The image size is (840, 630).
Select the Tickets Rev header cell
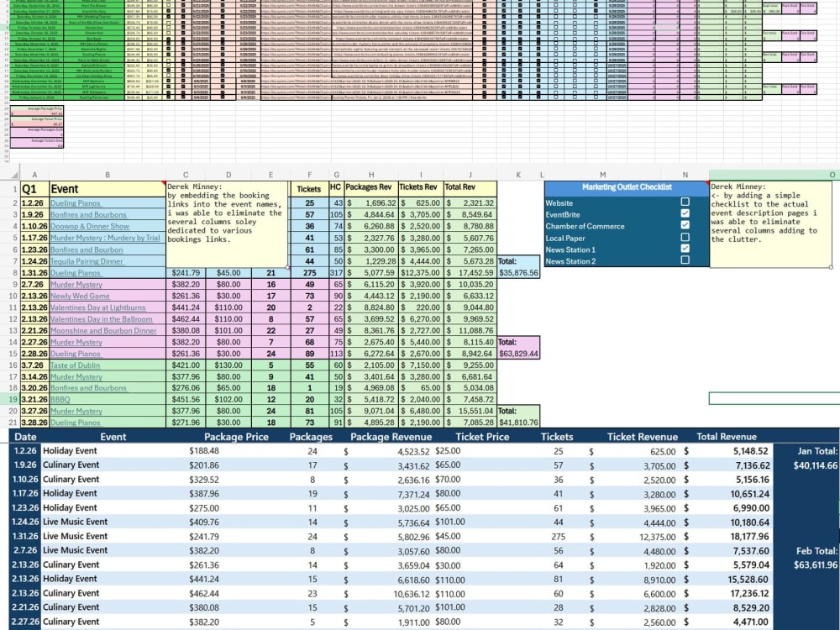[x=421, y=189]
